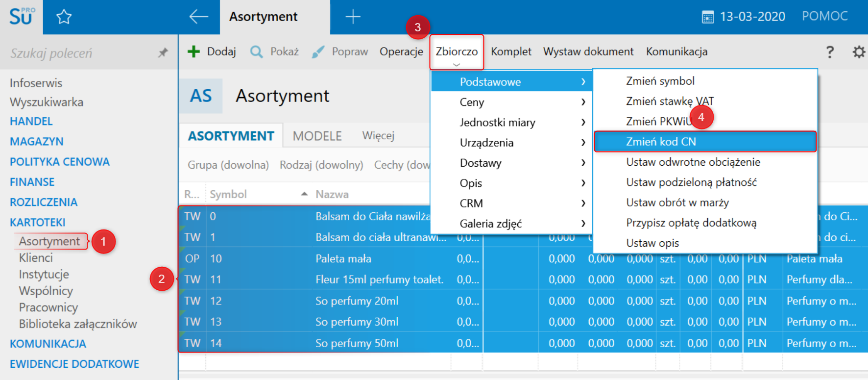868x380 pixels.
Task: Expand Podstawowe submenu
Action: click(511, 82)
